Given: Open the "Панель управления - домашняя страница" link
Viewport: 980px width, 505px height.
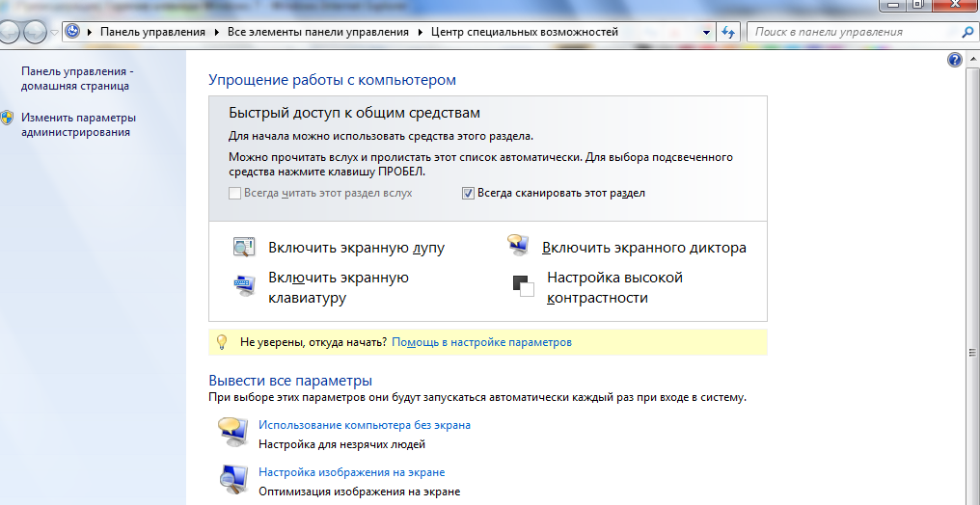Looking at the screenshot, I should 76,78.
